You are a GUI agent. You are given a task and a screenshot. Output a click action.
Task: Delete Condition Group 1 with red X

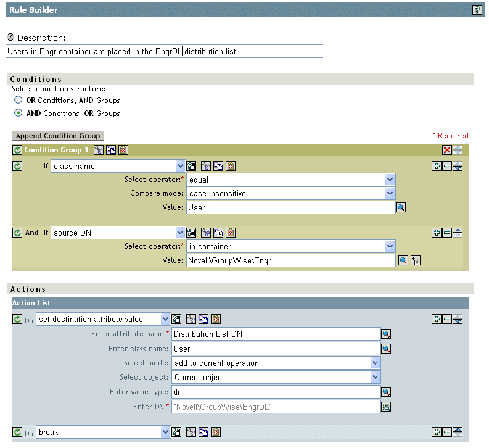[447, 150]
